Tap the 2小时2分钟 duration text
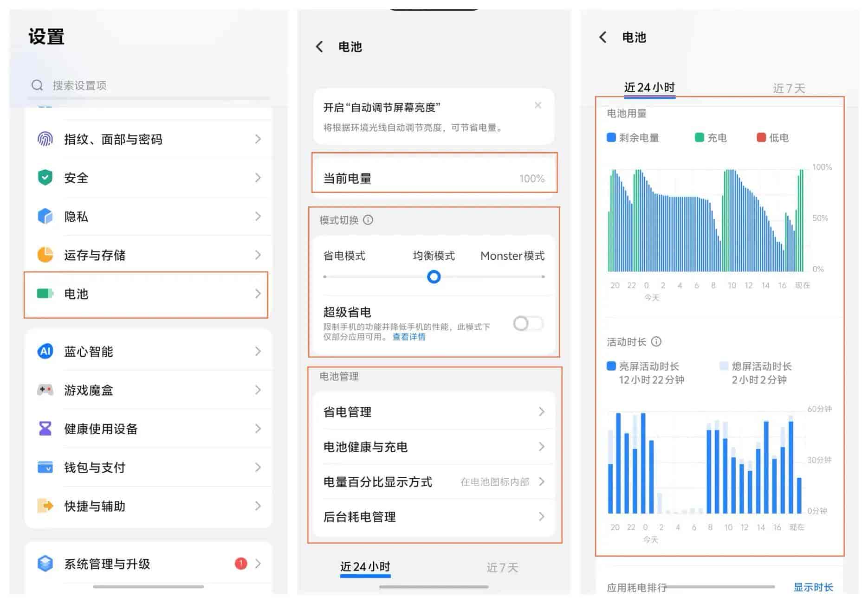The image size is (868, 603). pyautogui.click(x=759, y=380)
